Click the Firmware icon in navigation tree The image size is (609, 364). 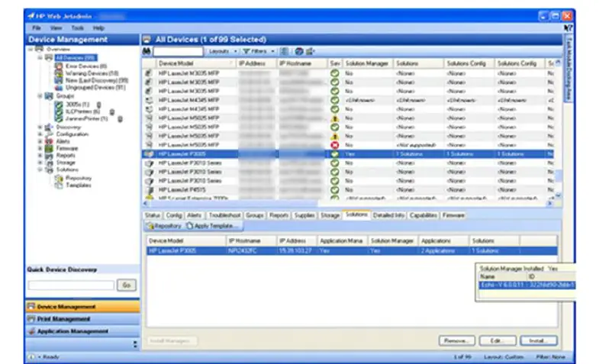coord(49,148)
